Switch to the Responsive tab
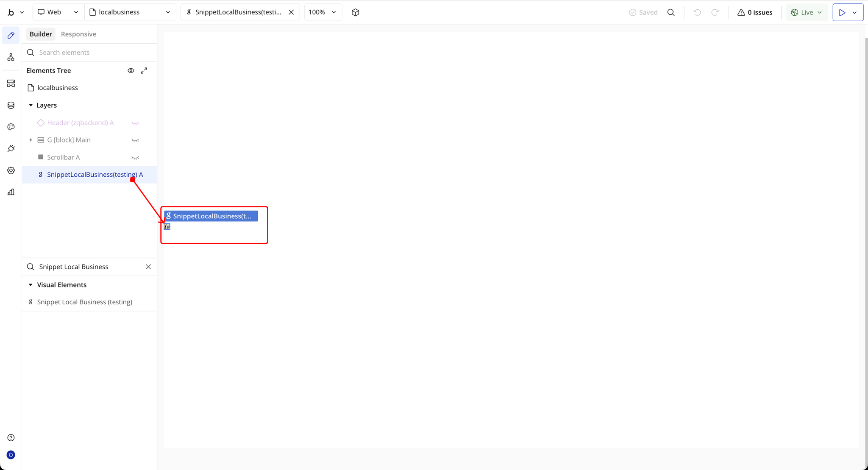This screenshot has width=868, height=470. coord(78,34)
